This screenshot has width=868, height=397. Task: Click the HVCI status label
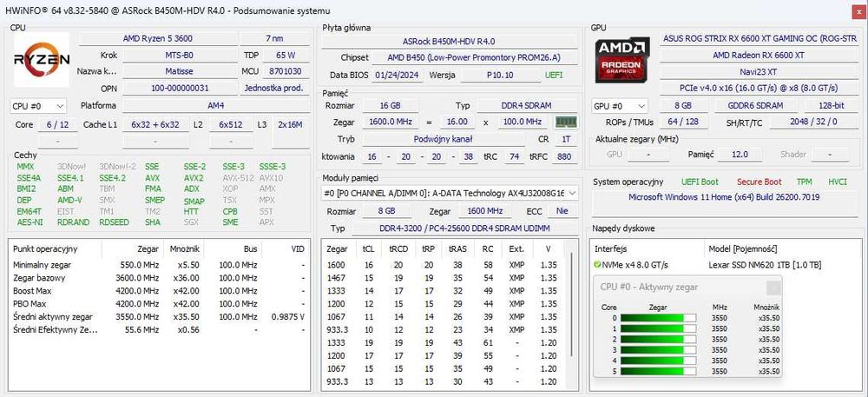coord(837,182)
